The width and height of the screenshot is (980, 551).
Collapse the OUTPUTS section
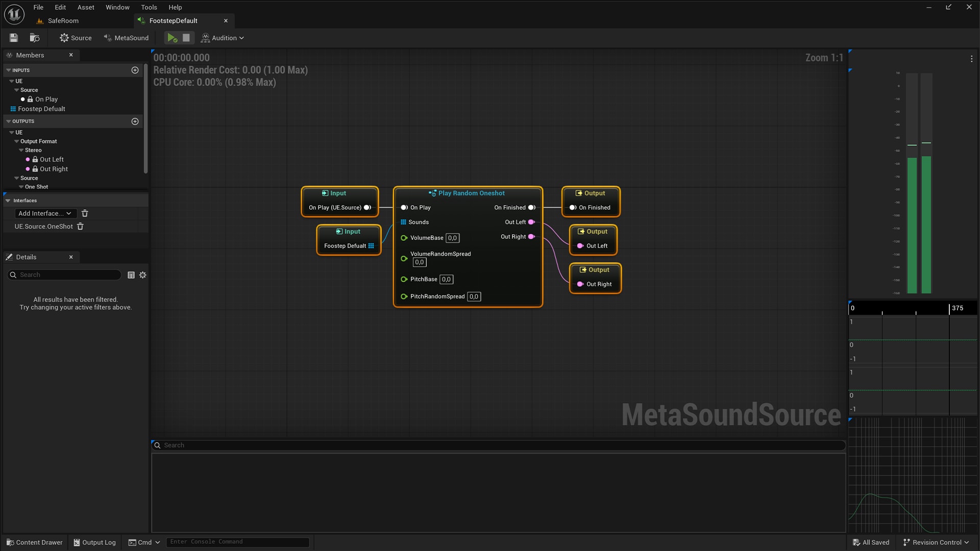pyautogui.click(x=8, y=121)
